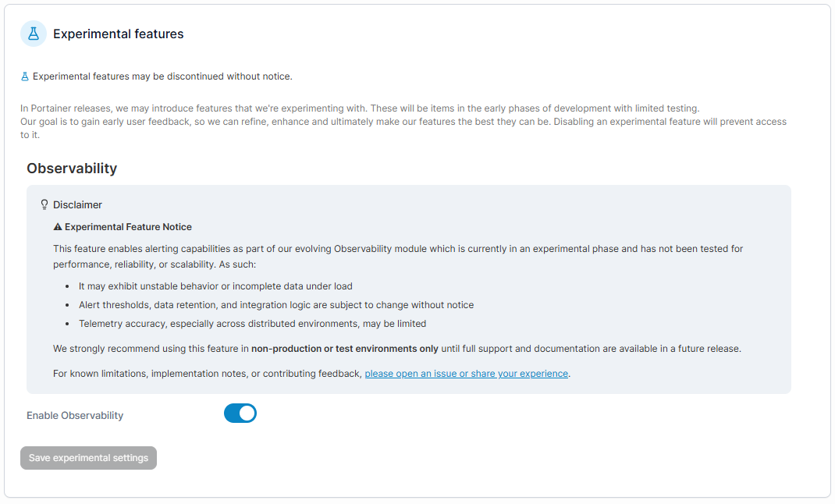Toggle the Enable Observability switch

coord(240,413)
